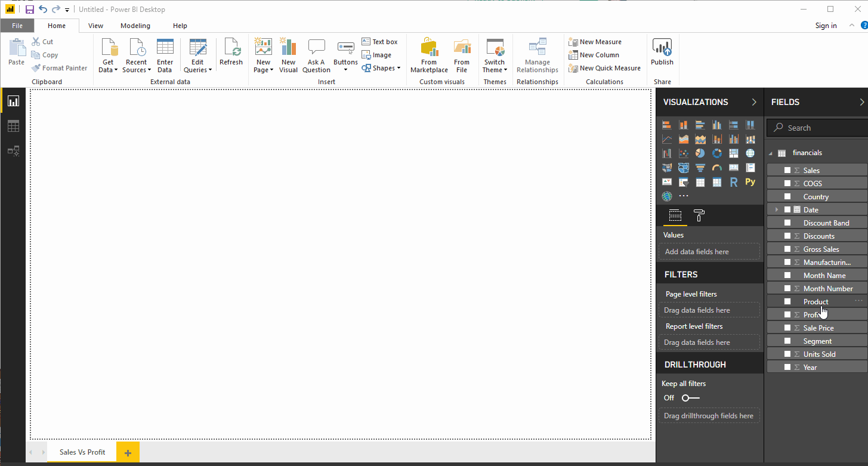Expand the Date field hierarchy
The height and width of the screenshot is (466, 868).
tap(776, 210)
